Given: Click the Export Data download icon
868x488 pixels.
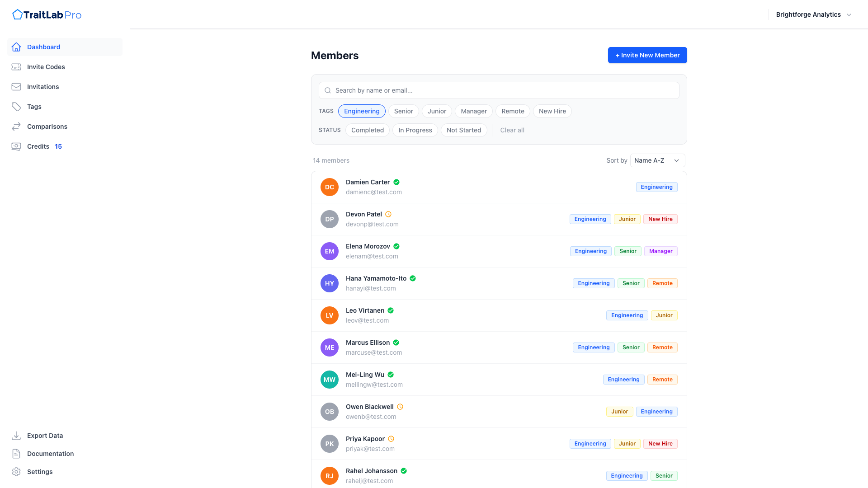Looking at the screenshot, I should point(16,436).
